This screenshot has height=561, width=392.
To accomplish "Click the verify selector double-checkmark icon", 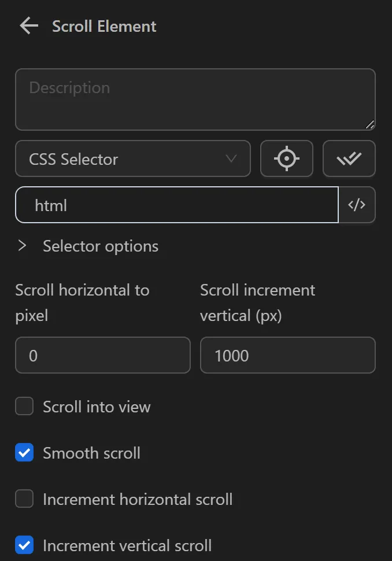I will click(349, 158).
